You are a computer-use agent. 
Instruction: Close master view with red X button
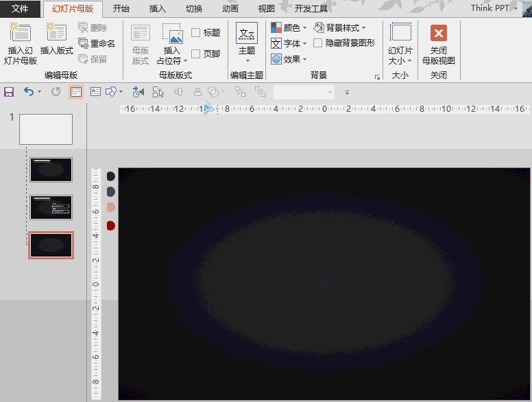[x=438, y=43]
